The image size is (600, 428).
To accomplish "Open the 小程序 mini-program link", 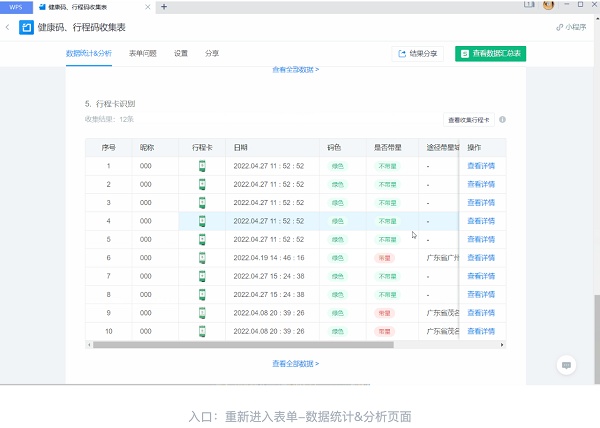I will pyautogui.click(x=571, y=27).
